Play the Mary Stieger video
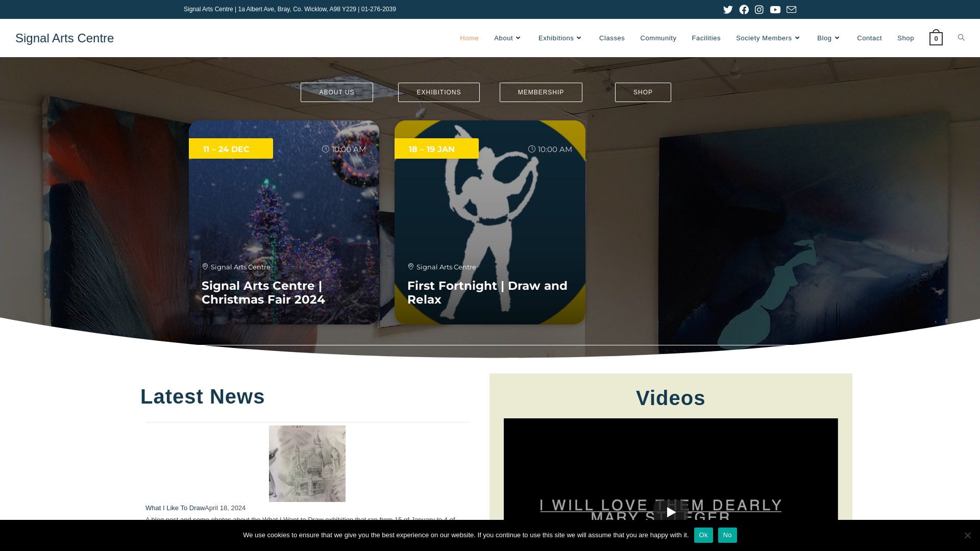This screenshot has width=980, height=551. tap(671, 512)
